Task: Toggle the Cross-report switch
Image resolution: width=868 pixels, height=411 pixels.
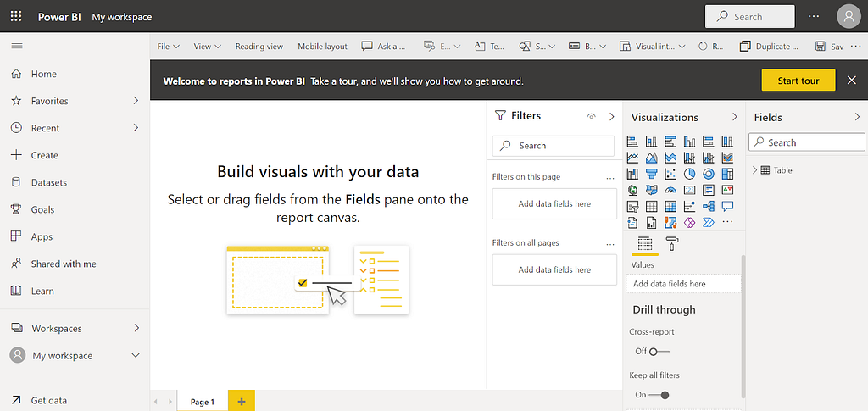Action: tap(659, 352)
